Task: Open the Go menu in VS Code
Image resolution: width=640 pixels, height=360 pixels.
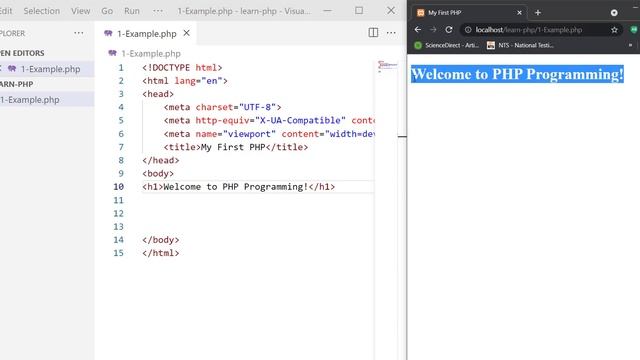Action: click(107, 11)
